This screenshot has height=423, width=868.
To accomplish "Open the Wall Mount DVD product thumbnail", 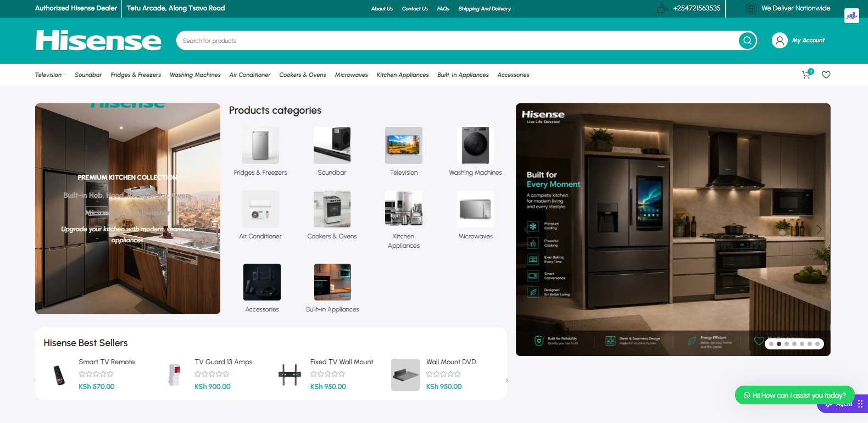I will [x=405, y=375].
